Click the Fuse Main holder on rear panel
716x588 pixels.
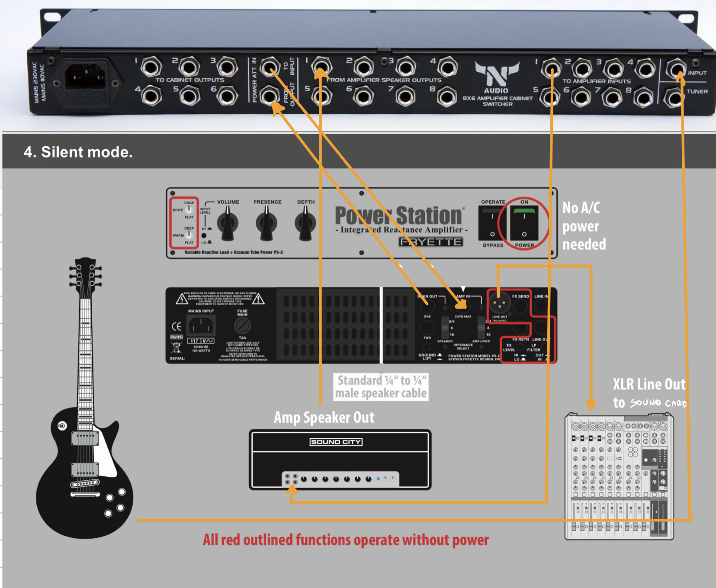[242, 325]
